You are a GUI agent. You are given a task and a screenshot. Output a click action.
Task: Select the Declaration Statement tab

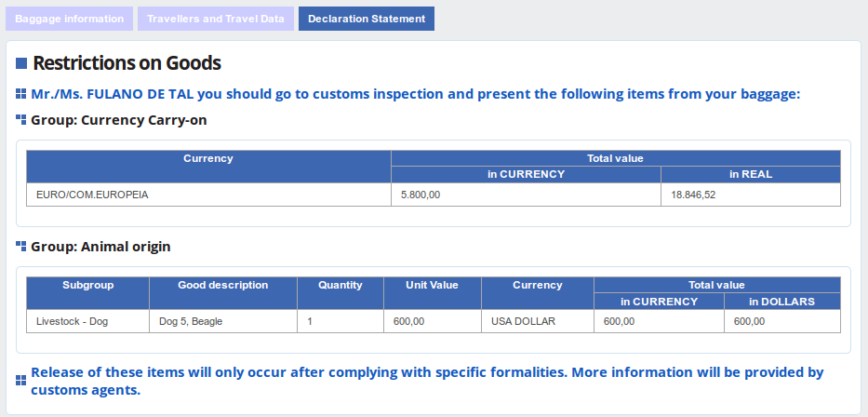pyautogui.click(x=367, y=19)
